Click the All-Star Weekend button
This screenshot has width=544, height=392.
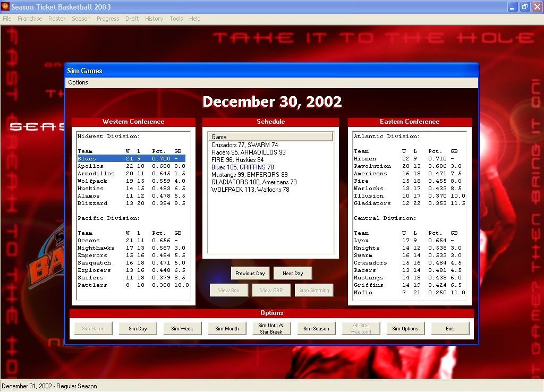(361, 328)
